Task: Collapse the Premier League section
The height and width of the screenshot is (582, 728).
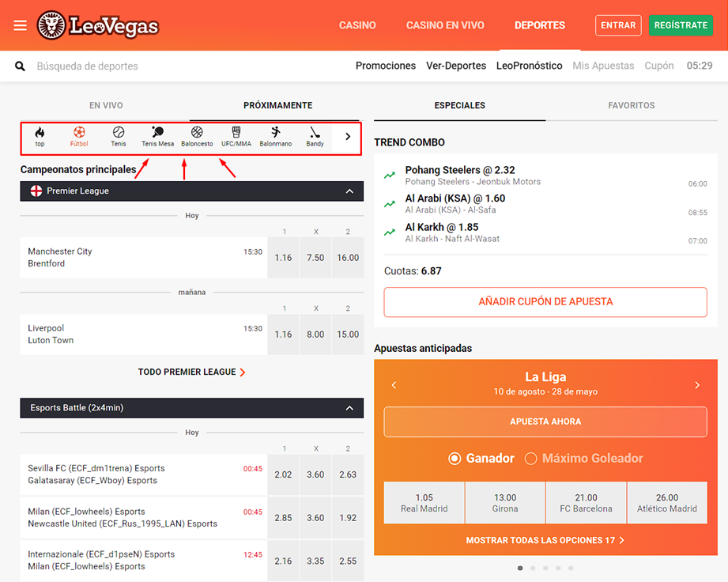Action: pyautogui.click(x=349, y=191)
